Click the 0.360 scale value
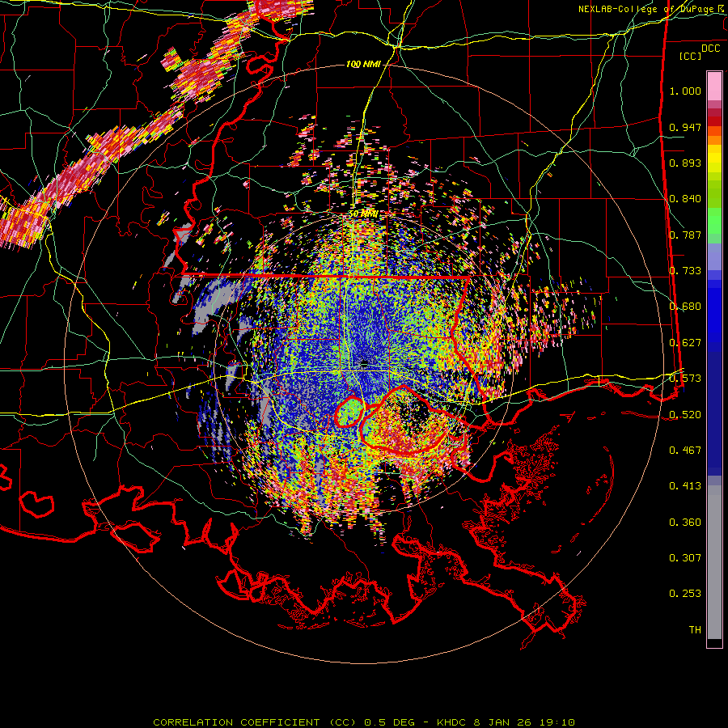Viewport: 728px width, 728px height. pyautogui.click(x=685, y=523)
